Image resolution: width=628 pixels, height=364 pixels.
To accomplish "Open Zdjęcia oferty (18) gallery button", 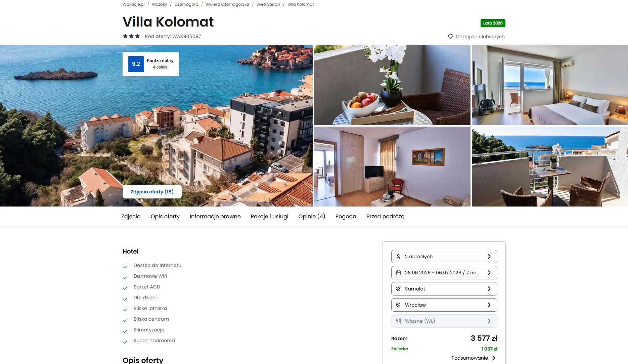I will click(152, 192).
